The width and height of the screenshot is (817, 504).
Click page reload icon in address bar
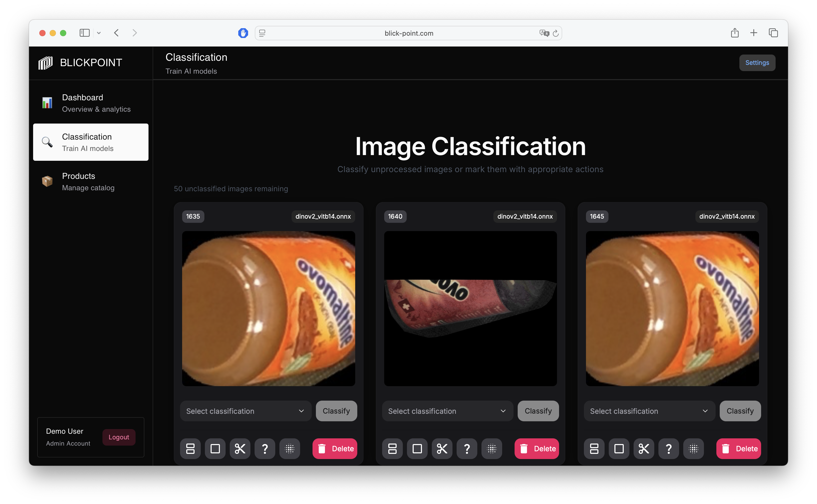click(x=555, y=33)
